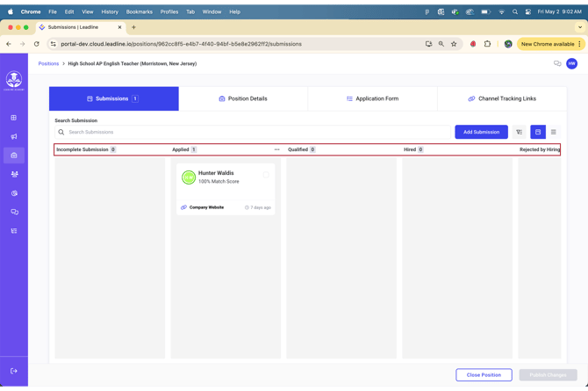588x391 pixels.
Task: Select the briefcase positions icon in sidebar
Action: click(14, 156)
